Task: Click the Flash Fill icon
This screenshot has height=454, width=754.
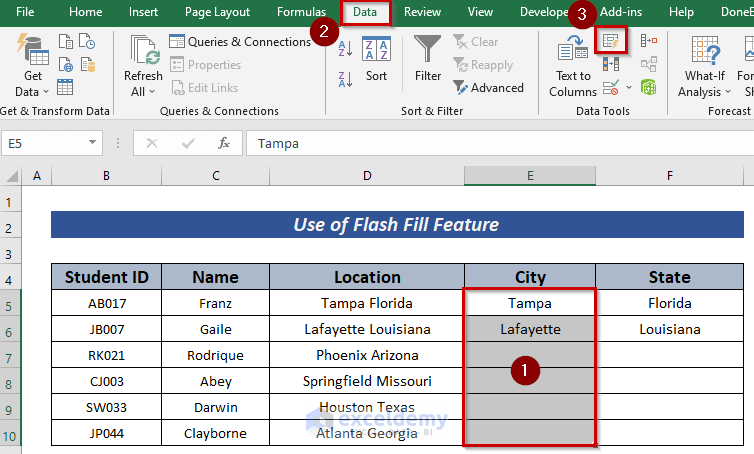Action: (x=610, y=41)
